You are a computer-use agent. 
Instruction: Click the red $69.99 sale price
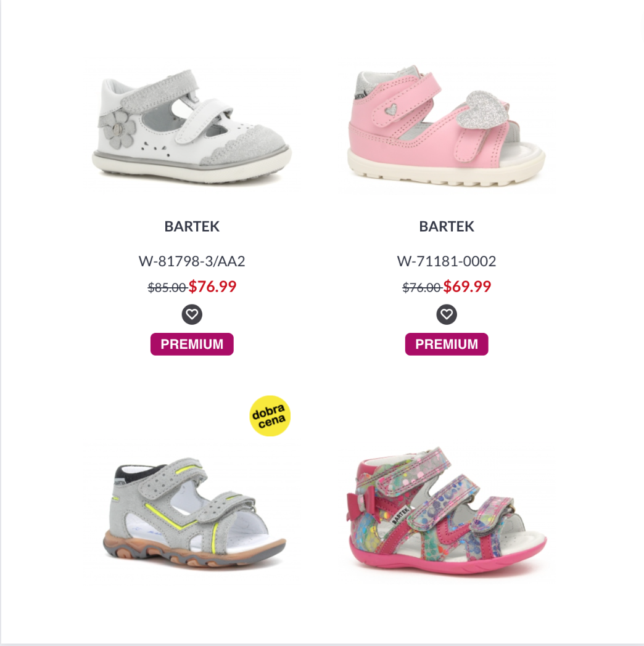467,287
